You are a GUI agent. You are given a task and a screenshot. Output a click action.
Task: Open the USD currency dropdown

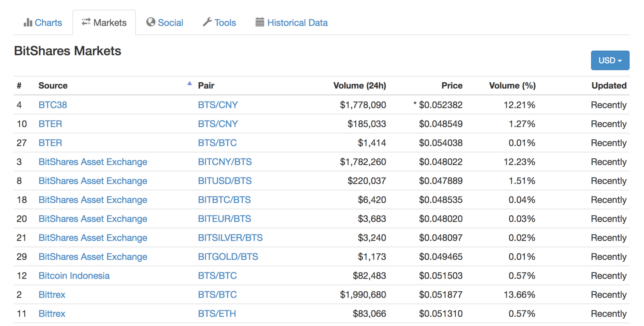(x=610, y=61)
